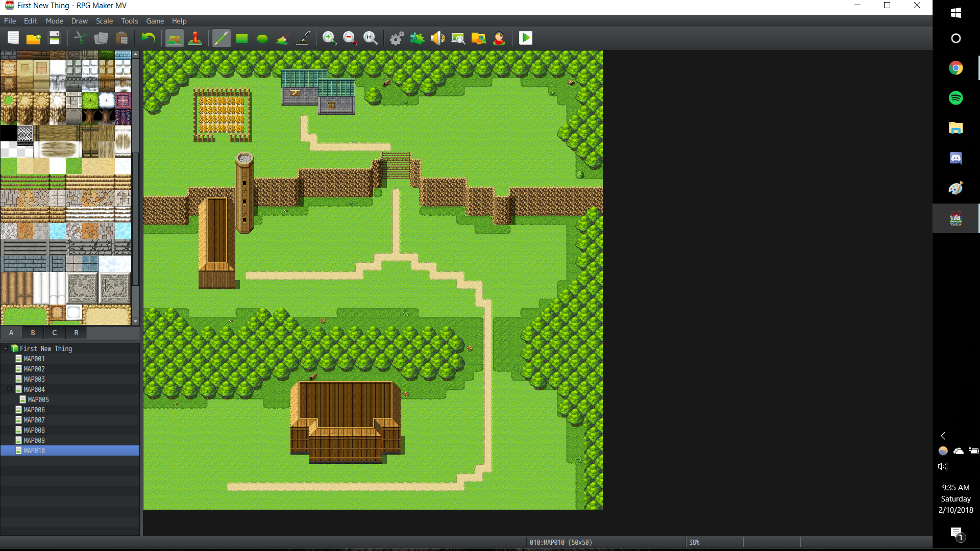This screenshot has width=980, height=551.
Task: Open the Scale menu
Action: (105, 21)
